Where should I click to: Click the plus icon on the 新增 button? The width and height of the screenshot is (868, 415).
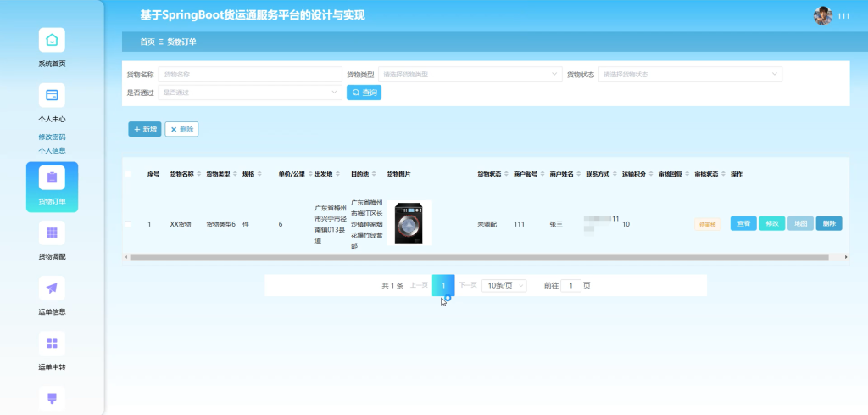137,129
